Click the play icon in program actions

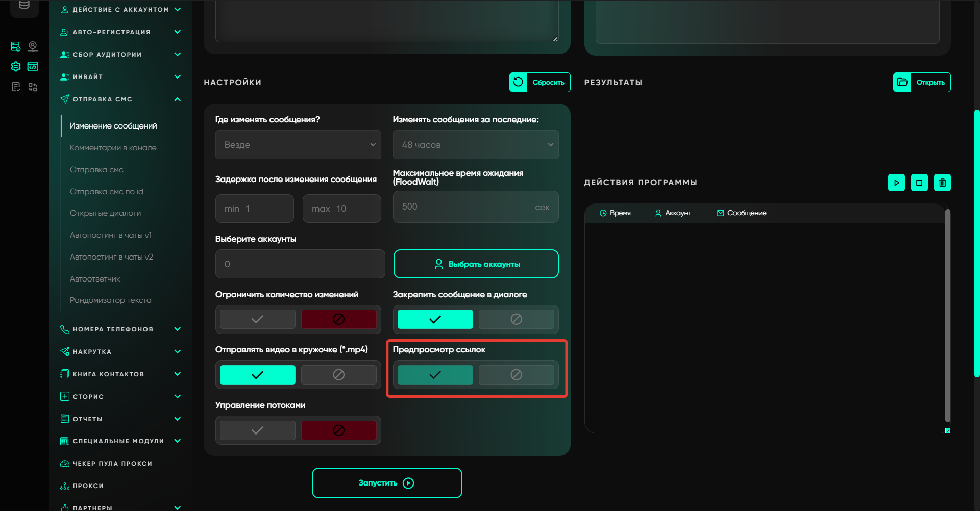tap(896, 183)
